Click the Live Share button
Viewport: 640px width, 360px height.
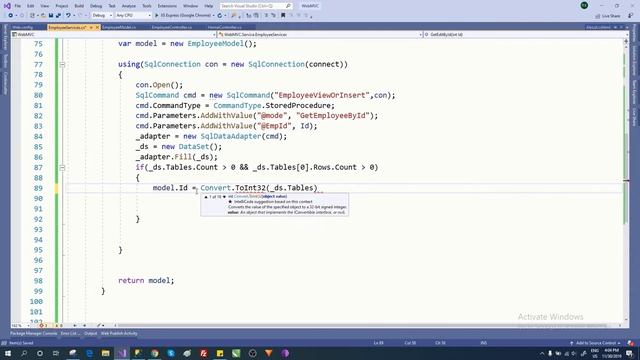pyautogui.click(x=608, y=16)
